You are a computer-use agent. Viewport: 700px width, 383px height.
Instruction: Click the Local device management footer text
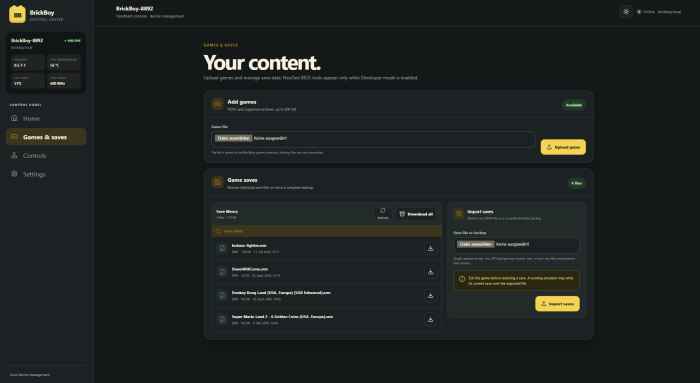pyautogui.click(x=30, y=375)
